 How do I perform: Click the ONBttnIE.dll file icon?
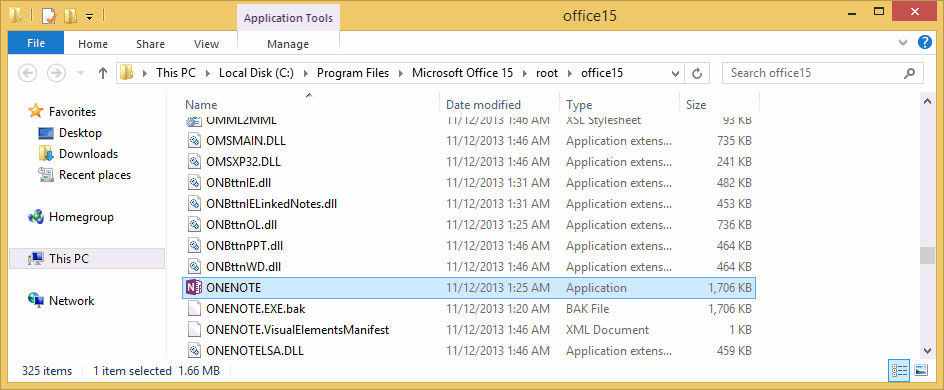pyautogui.click(x=193, y=183)
